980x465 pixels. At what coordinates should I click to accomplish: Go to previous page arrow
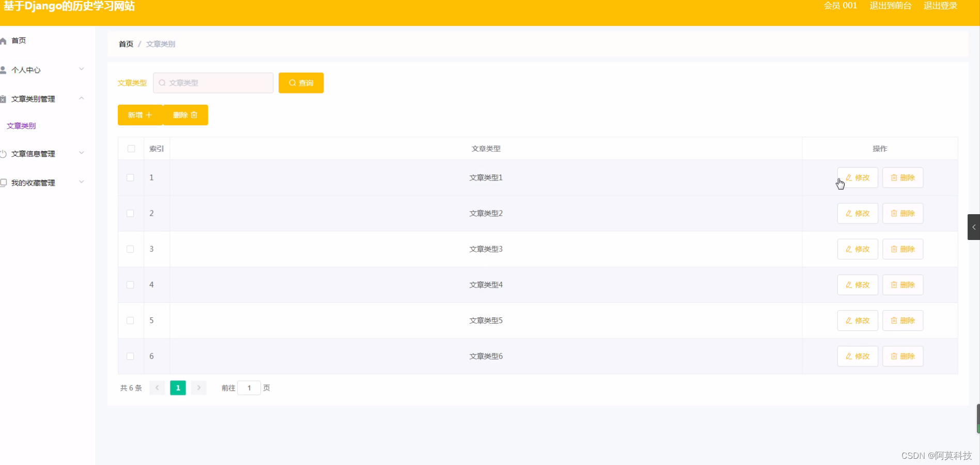click(157, 388)
